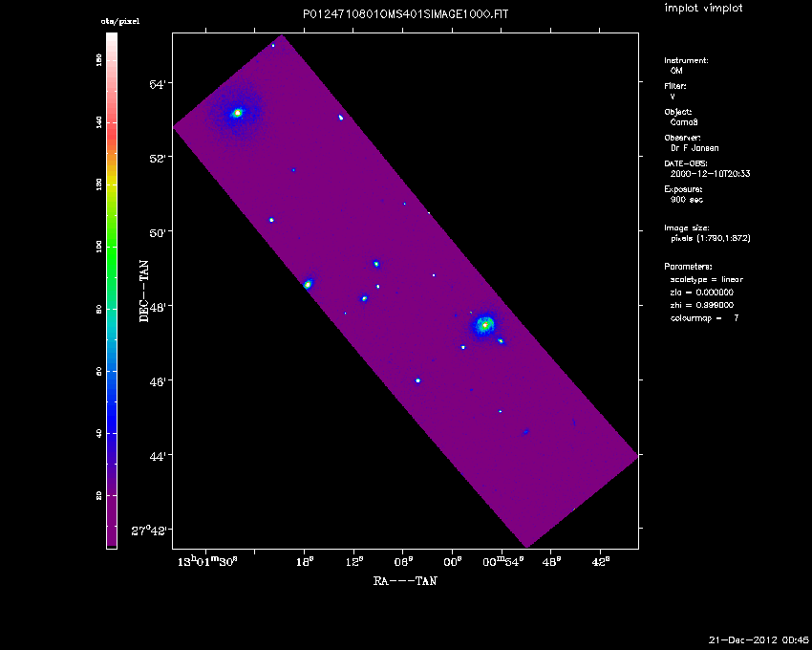
Task: Click the 'zhi = 0.999000' parameter
Action: [x=702, y=305]
